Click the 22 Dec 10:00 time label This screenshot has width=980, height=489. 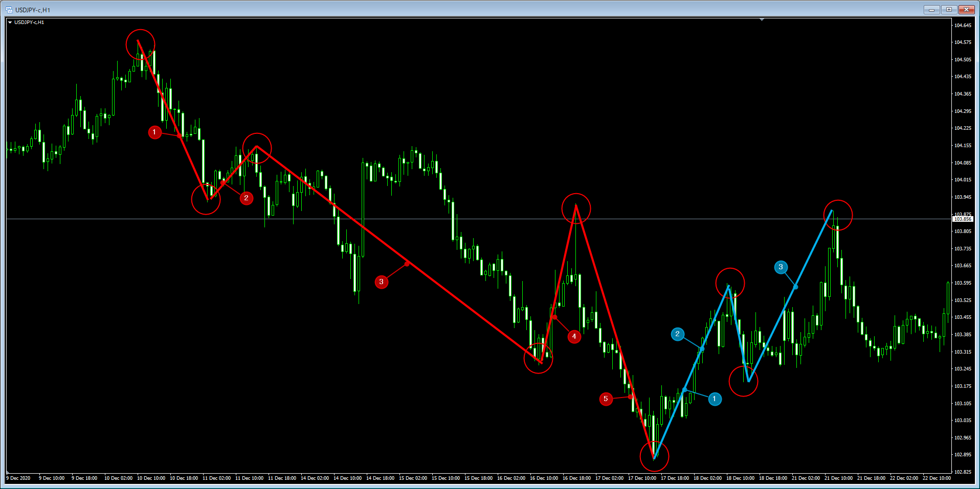(937, 478)
